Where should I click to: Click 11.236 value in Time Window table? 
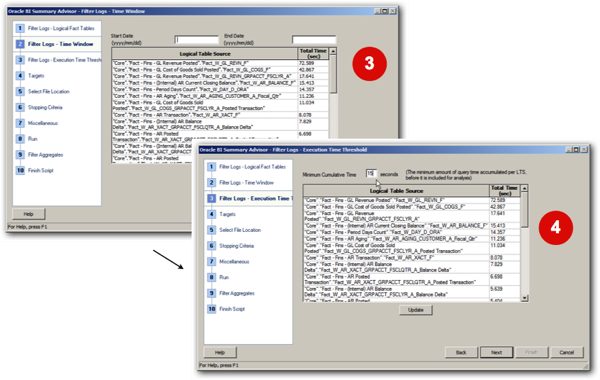click(306, 96)
